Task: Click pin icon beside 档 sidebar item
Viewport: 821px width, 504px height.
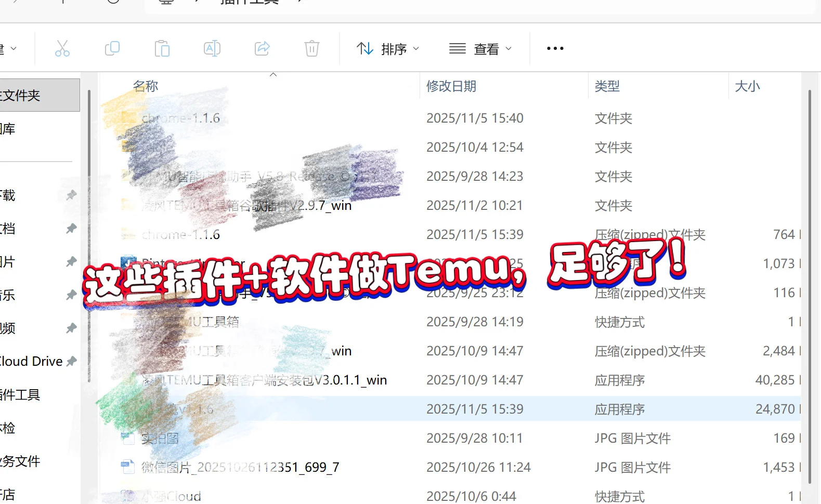Action: (72, 228)
